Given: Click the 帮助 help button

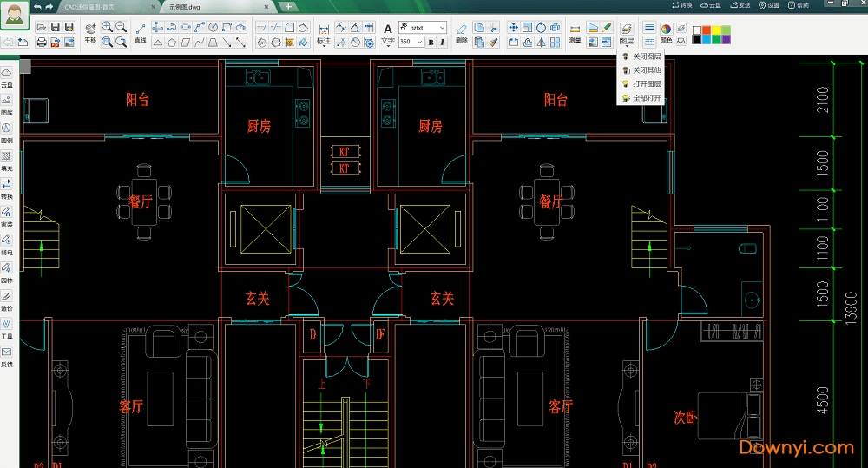Looking at the screenshot, I should click(x=797, y=5).
